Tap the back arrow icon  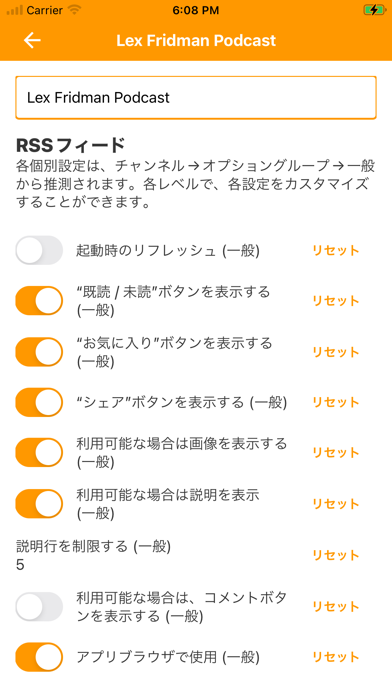32,40
